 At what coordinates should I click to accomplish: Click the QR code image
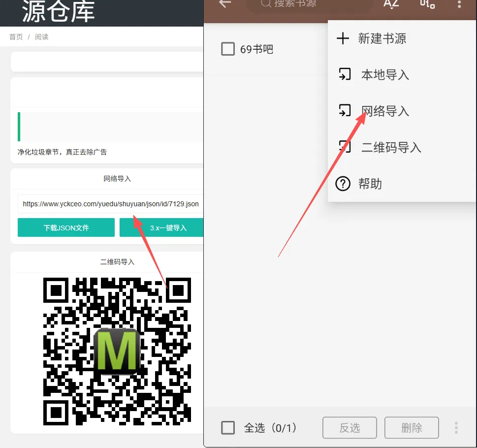pyautogui.click(x=117, y=352)
